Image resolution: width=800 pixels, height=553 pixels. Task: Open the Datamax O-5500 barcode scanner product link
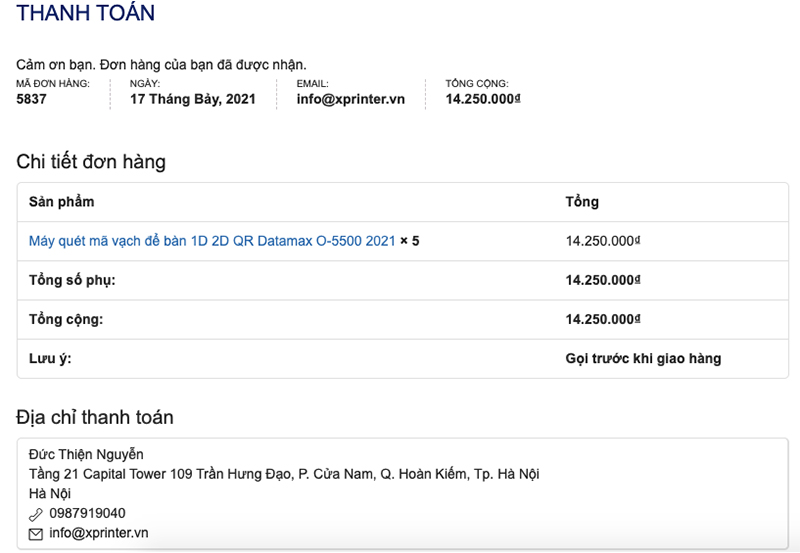pos(212,241)
